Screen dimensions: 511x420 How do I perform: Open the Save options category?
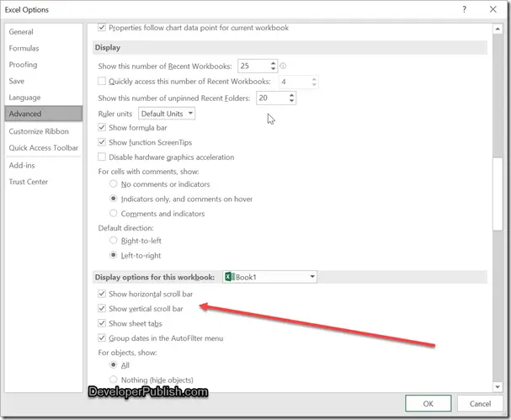point(43,81)
